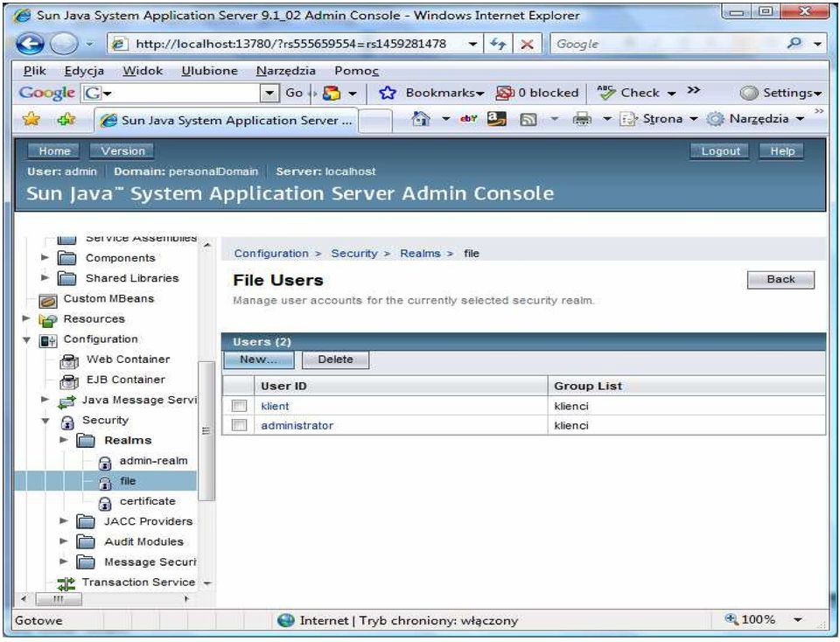Click the popup blocker 0 blocked icon
The height and width of the screenshot is (642, 840).
coord(504,93)
